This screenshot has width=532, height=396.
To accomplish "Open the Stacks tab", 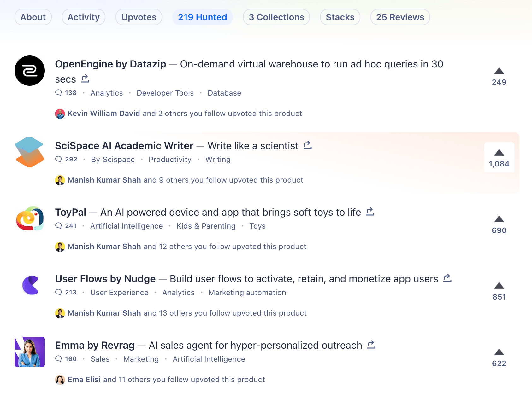I will click(x=340, y=17).
